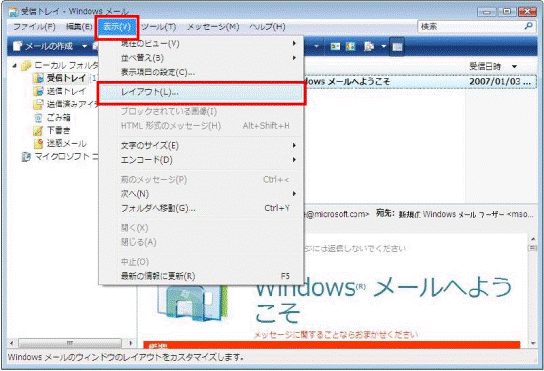Expand the 文字のサイズ(E) submenu
The height and width of the screenshot is (371, 544).
point(201,145)
